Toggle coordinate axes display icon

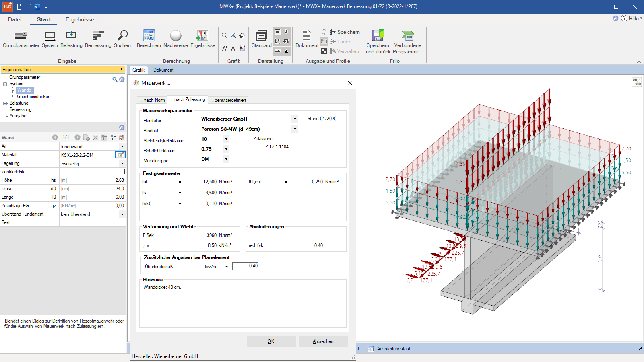277,41
